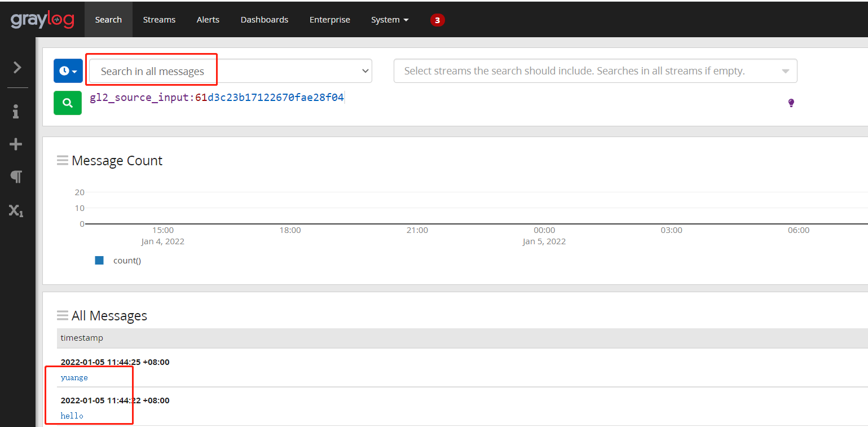The width and height of the screenshot is (868, 427).
Task: Click the 'hello' message text
Action: coord(72,416)
